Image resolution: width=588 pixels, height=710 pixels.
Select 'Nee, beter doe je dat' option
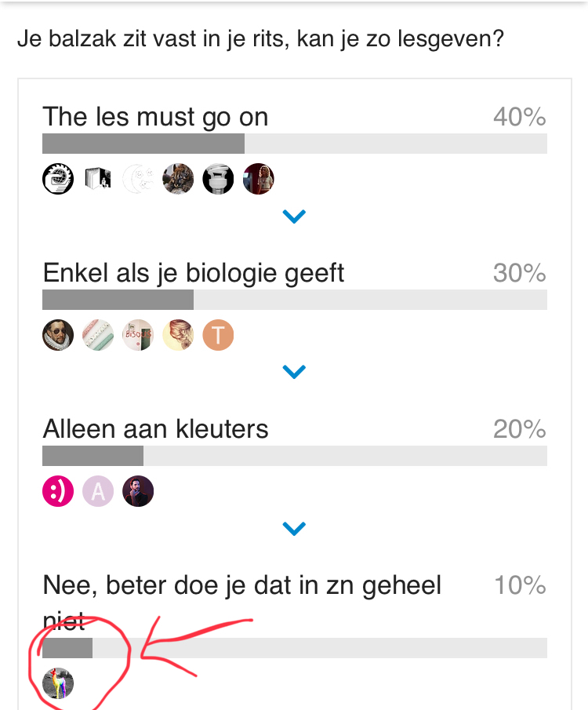241,585
